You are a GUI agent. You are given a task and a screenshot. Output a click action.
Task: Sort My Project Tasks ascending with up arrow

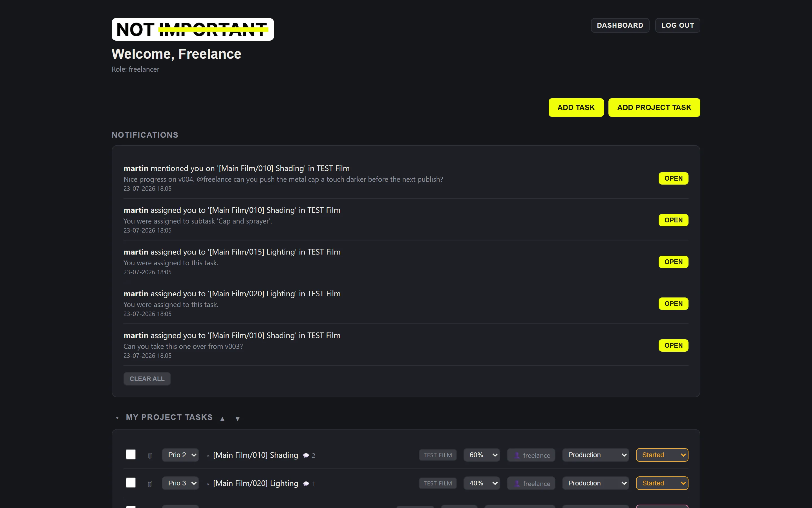222,419
